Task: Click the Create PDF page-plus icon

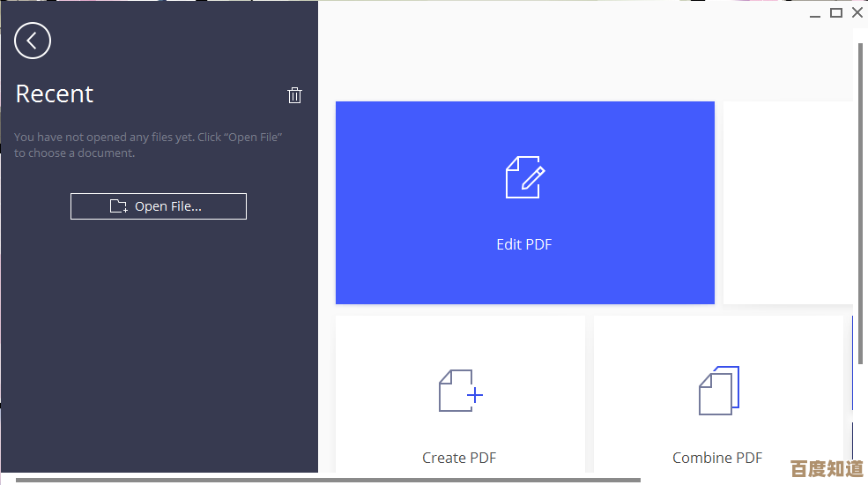Action: click(460, 392)
